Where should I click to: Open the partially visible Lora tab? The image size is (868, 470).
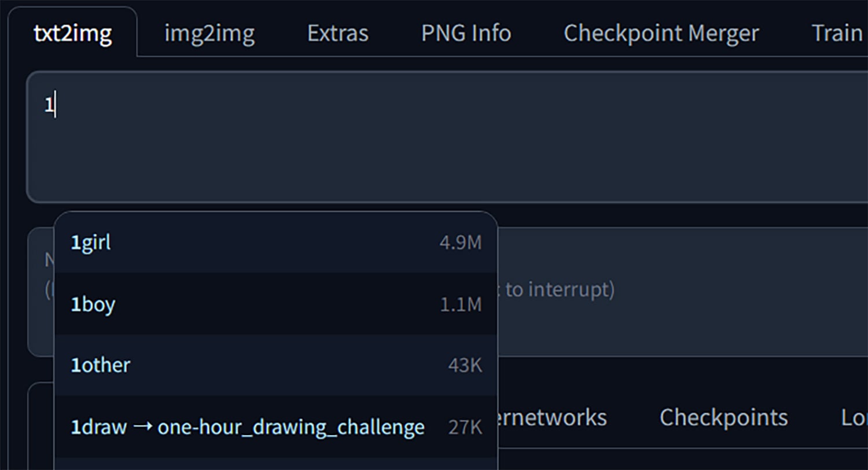click(854, 417)
